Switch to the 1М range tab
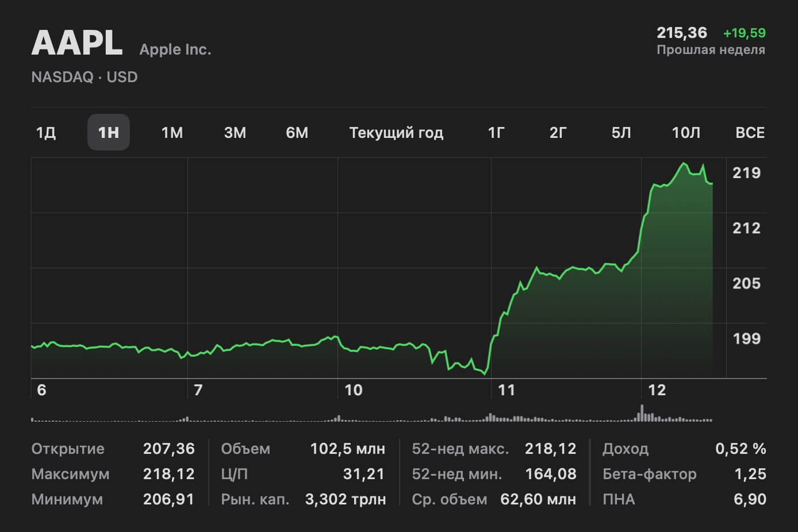798x532 pixels. [172, 133]
